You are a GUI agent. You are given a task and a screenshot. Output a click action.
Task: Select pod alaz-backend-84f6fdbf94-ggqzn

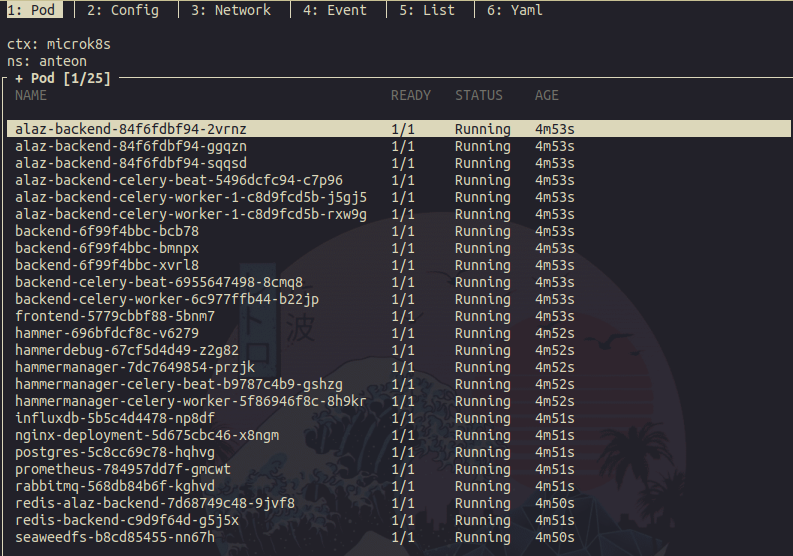[399, 146]
